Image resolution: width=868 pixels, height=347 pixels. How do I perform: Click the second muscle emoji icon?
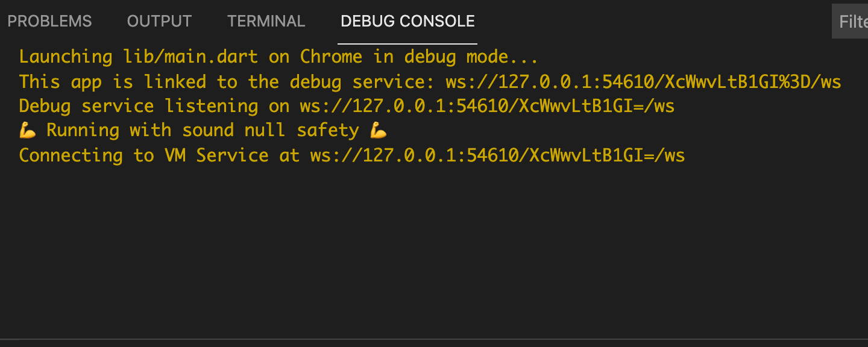pos(380,130)
